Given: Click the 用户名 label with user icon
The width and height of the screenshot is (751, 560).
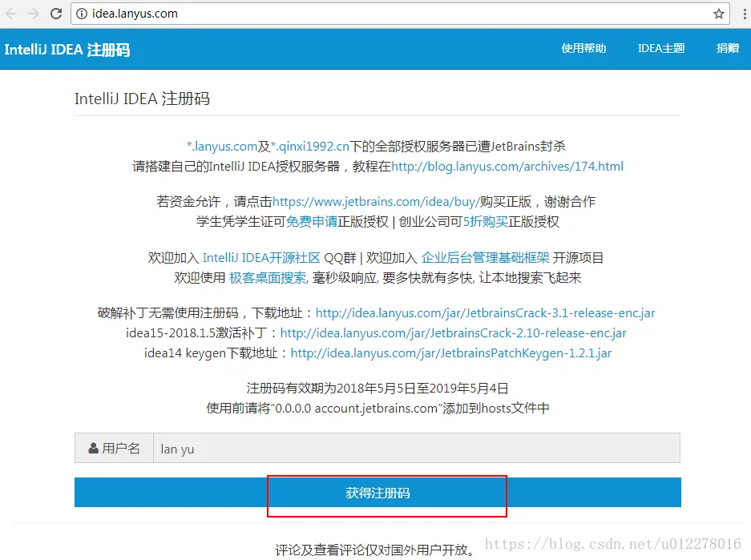Looking at the screenshot, I should click(x=114, y=448).
